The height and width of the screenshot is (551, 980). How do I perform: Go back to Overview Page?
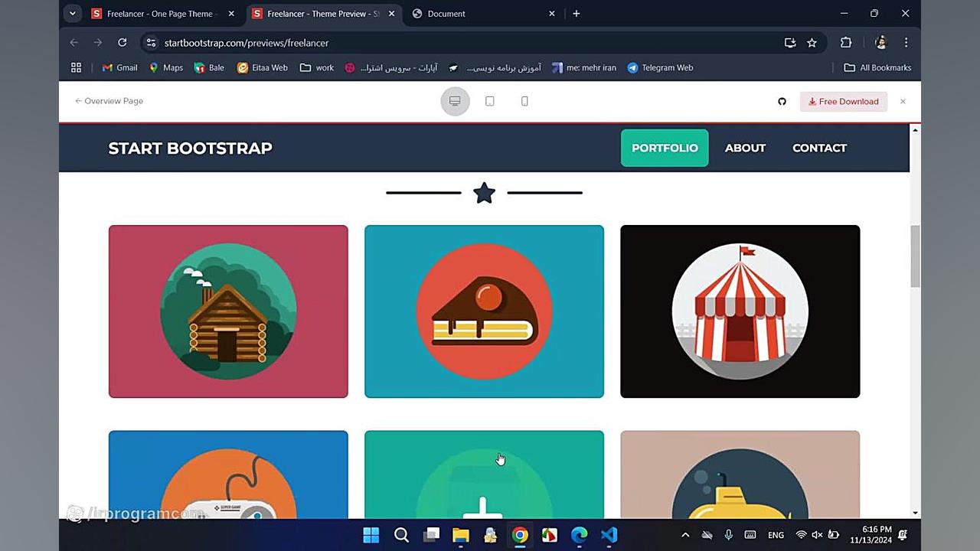pyautogui.click(x=109, y=101)
